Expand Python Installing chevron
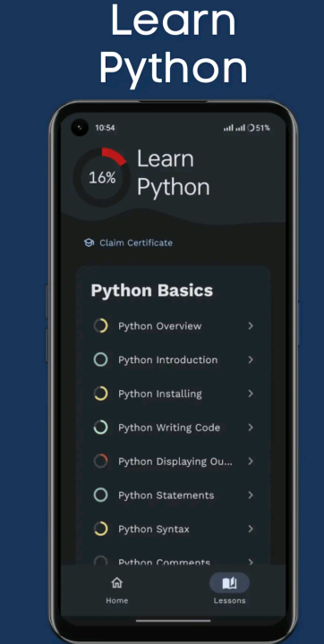The width and height of the screenshot is (324, 644). click(251, 394)
